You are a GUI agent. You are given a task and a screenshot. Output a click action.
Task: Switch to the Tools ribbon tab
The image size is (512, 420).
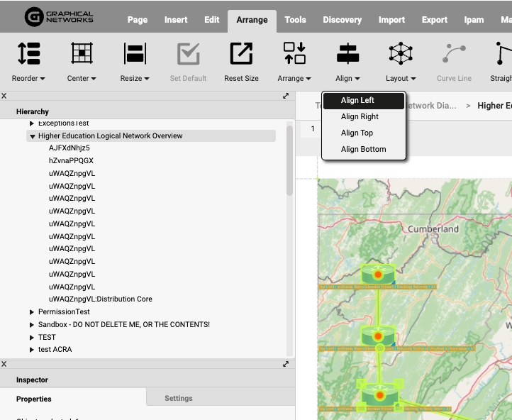(x=295, y=20)
